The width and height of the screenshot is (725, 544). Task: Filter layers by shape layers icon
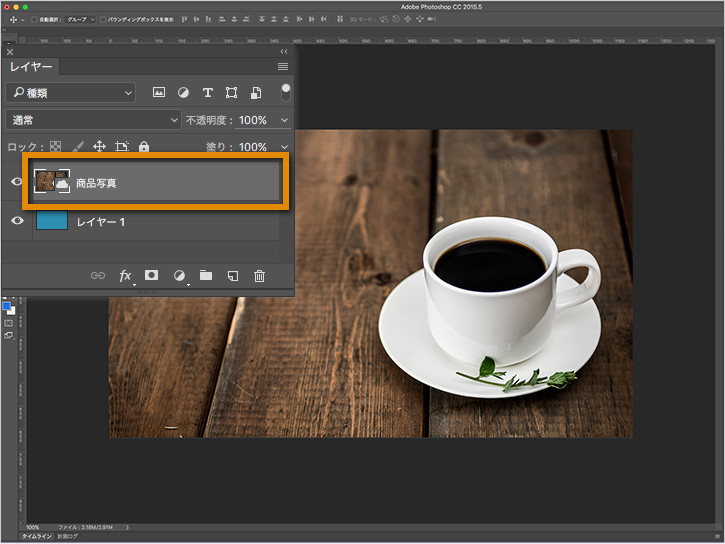[x=231, y=92]
